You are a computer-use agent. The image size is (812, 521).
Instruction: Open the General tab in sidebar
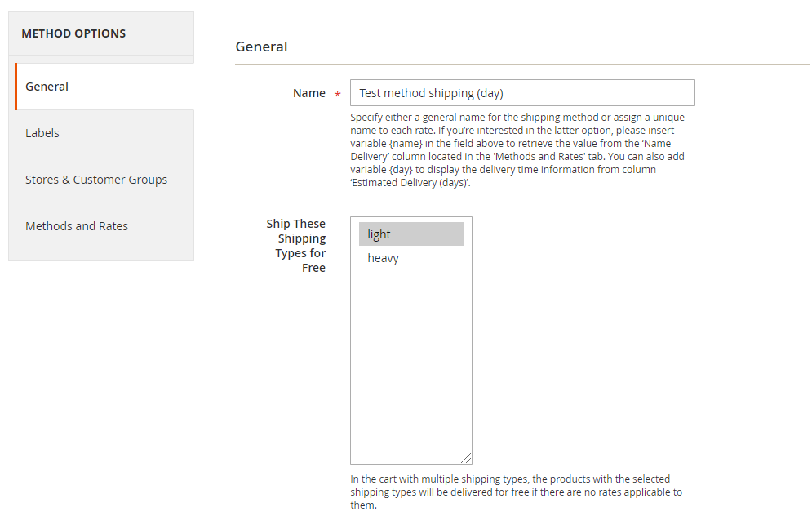[104, 87]
